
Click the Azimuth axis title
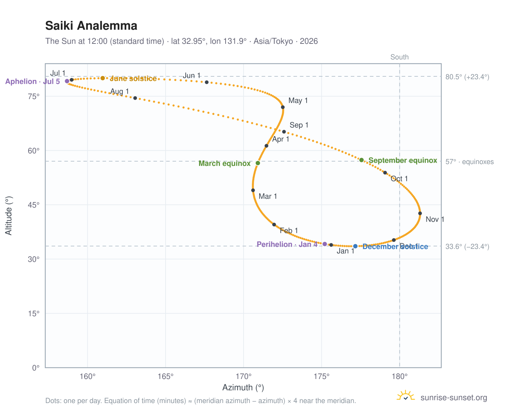[243, 387]
